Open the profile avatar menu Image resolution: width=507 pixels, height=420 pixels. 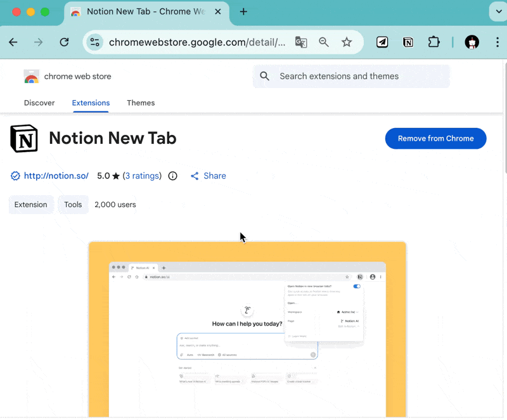[x=472, y=42]
